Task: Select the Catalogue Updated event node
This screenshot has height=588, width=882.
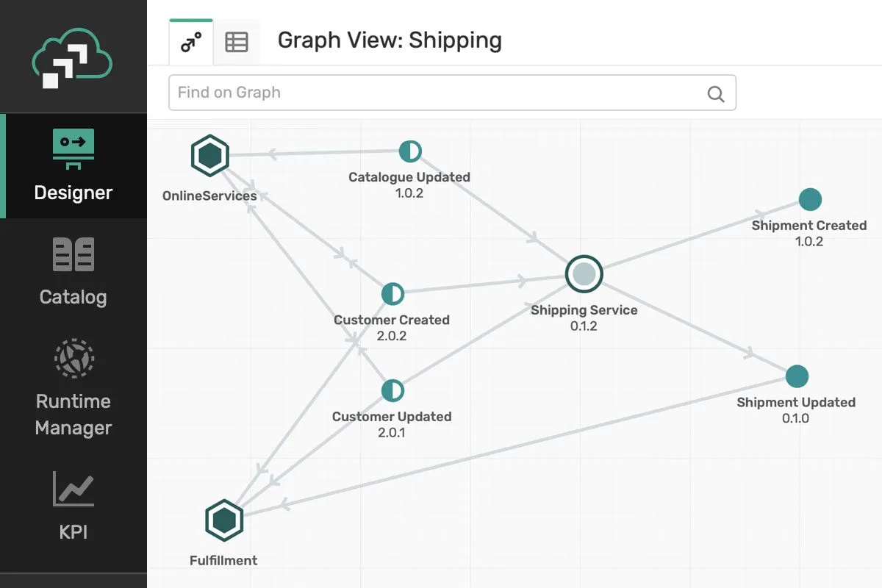Action: click(x=410, y=152)
